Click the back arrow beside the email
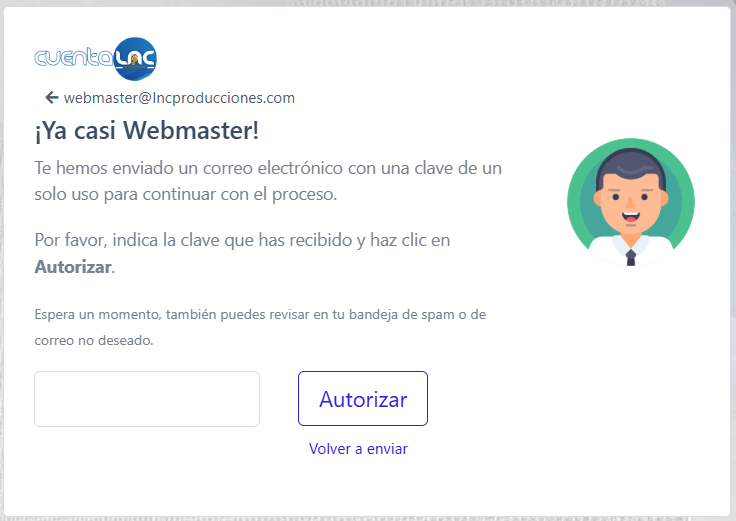This screenshot has height=521, width=736. click(x=52, y=98)
